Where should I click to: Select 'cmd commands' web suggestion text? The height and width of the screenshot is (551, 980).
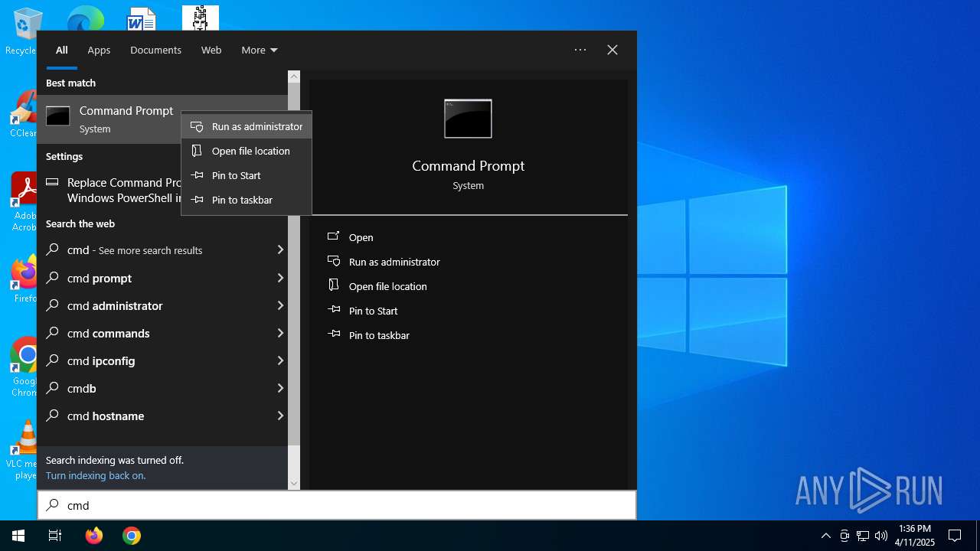click(109, 333)
